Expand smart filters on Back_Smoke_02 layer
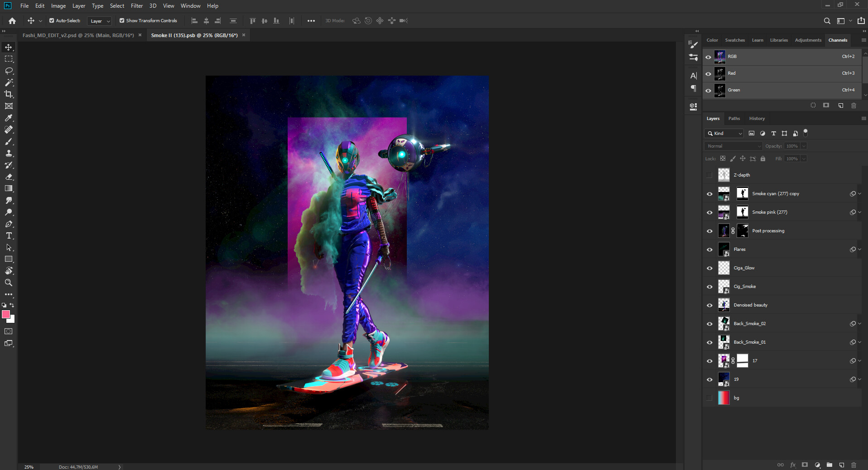 click(x=859, y=324)
